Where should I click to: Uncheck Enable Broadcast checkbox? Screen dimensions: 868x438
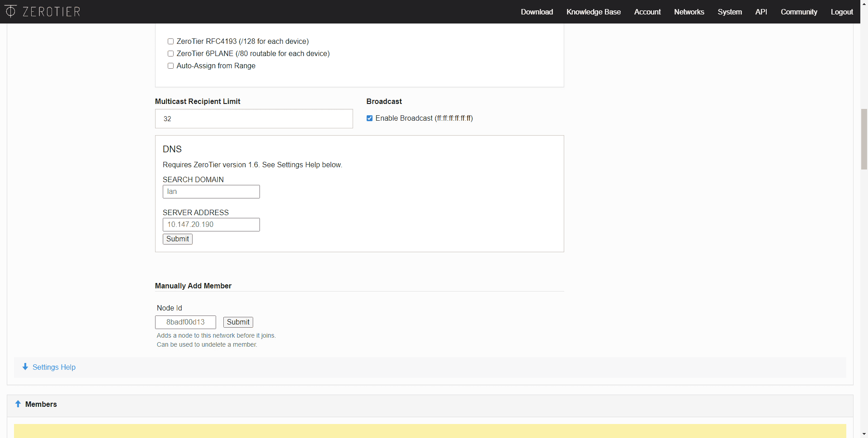(369, 118)
